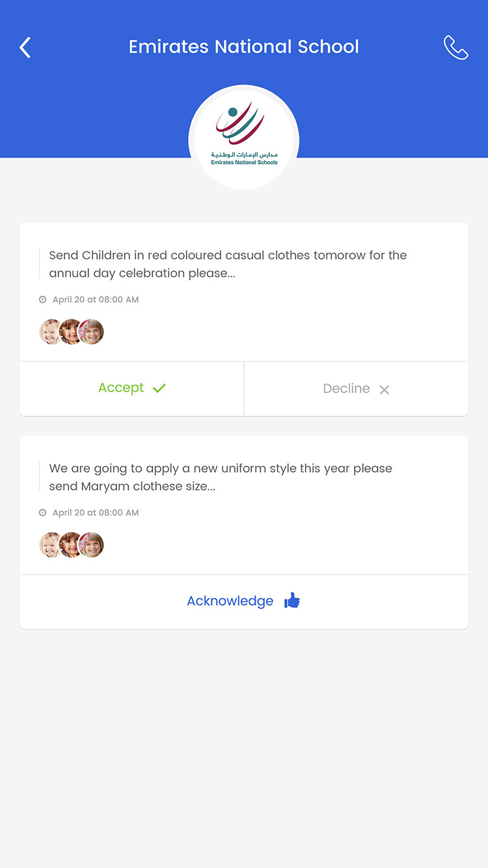Expand the truncated Maryam clothes size message
Viewport: 488px width, 868px height.
coord(221,477)
